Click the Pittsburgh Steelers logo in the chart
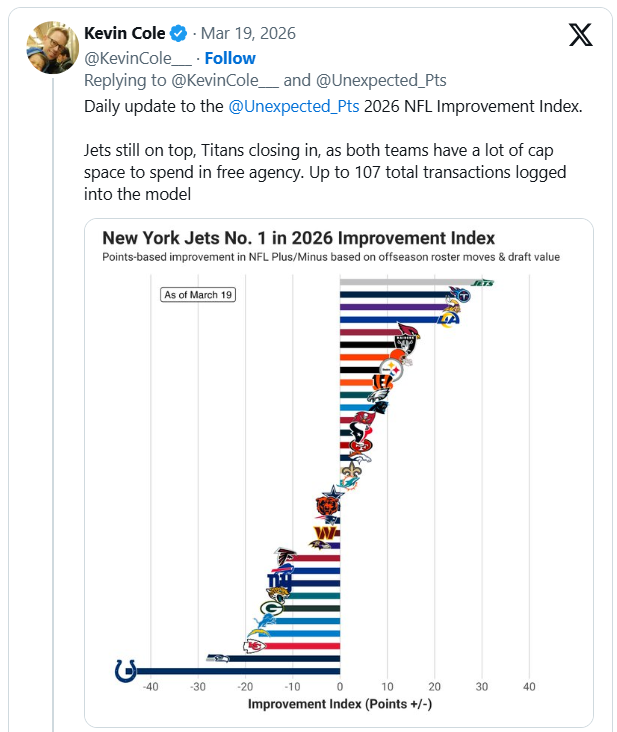 [x=394, y=369]
